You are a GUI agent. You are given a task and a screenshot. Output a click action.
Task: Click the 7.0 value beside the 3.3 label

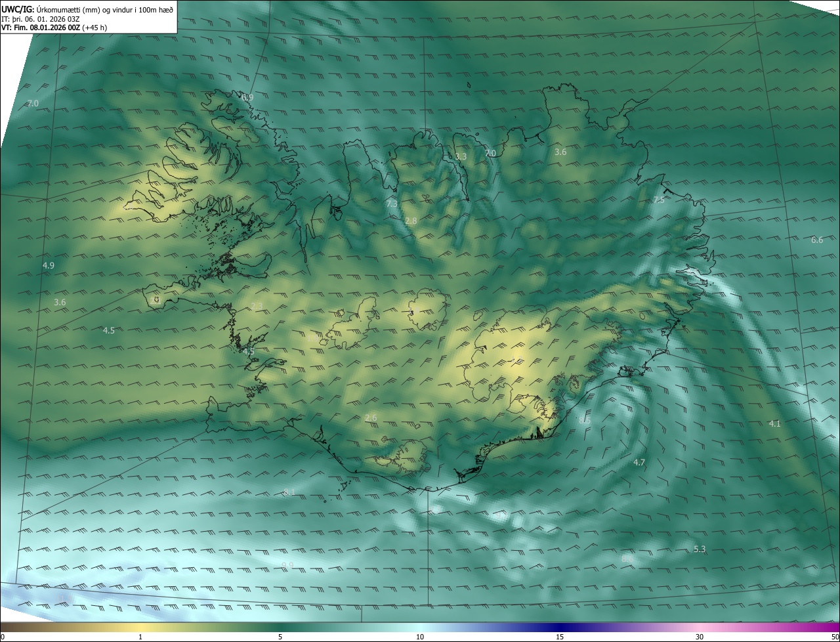click(x=490, y=153)
